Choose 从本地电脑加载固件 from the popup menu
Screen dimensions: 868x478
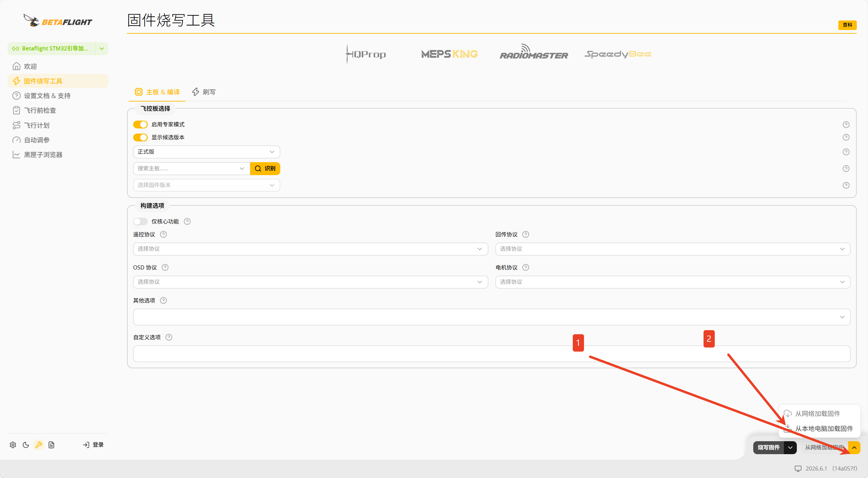pyautogui.click(x=819, y=429)
